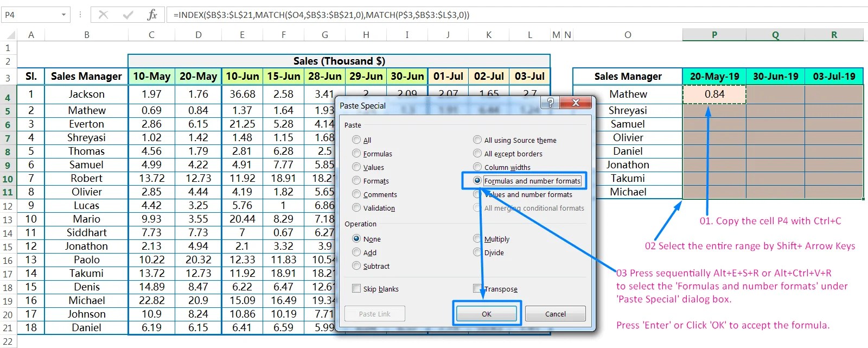Click the 03-Jul header cell
868x348 pixels.
pyautogui.click(x=529, y=77)
